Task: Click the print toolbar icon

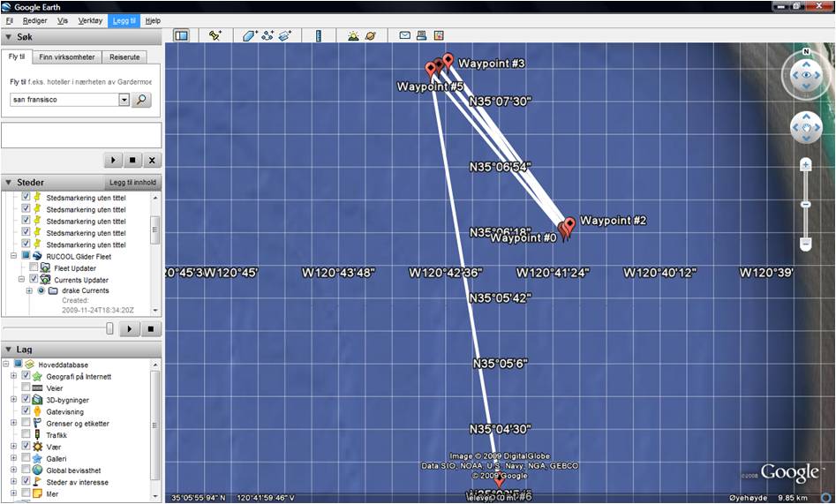Action: pos(421,35)
